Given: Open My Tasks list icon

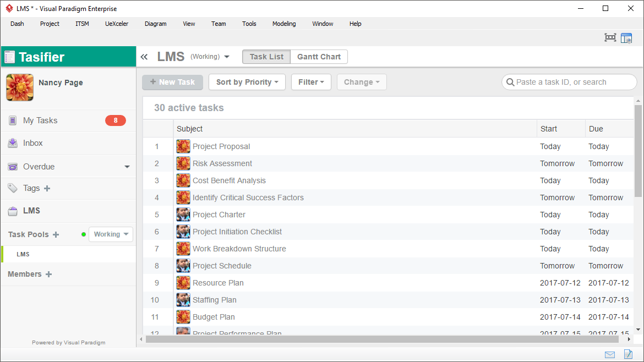Looking at the screenshot, I should [x=13, y=120].
